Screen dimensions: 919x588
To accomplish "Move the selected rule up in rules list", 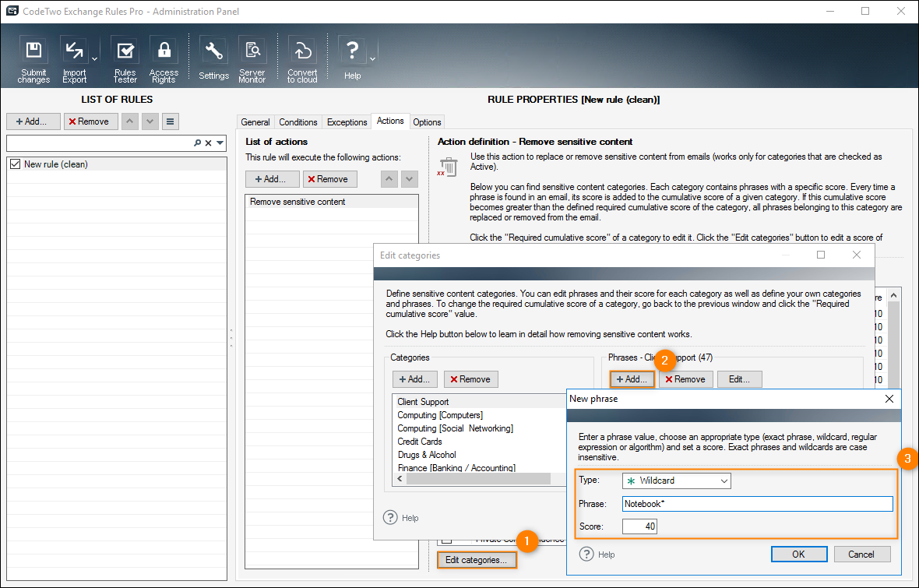I will 129,121.
